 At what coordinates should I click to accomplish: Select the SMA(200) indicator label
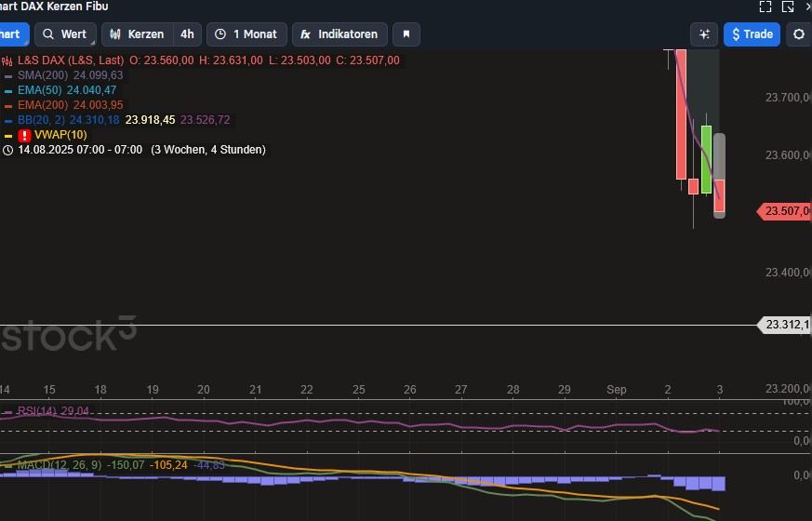tap(43, 75)
